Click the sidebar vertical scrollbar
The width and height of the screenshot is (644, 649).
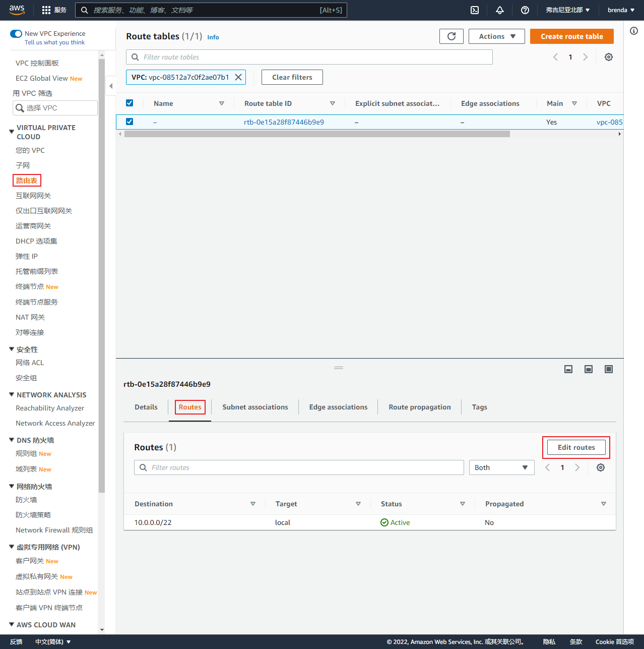(x=102, y=275)
